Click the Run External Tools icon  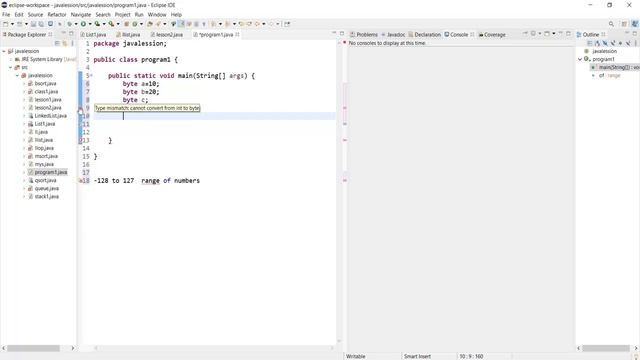click(111, 24)
